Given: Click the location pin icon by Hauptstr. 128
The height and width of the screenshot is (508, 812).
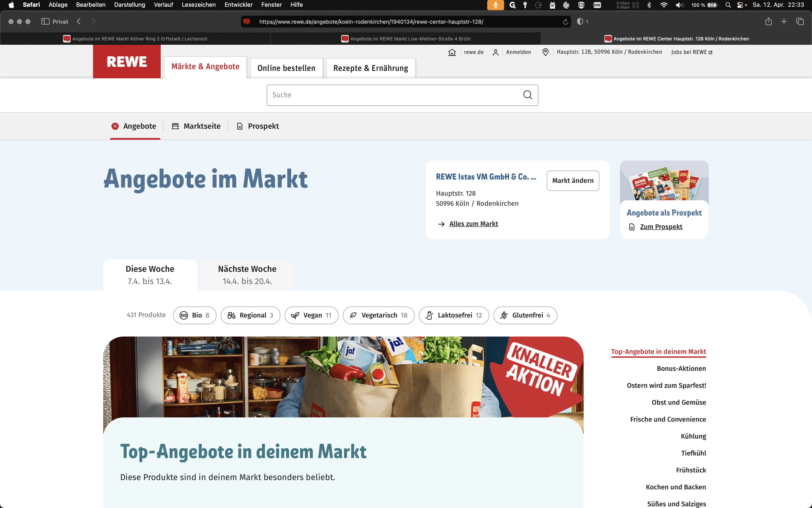Looking at the screenshot, I should [x=545, y=52].
